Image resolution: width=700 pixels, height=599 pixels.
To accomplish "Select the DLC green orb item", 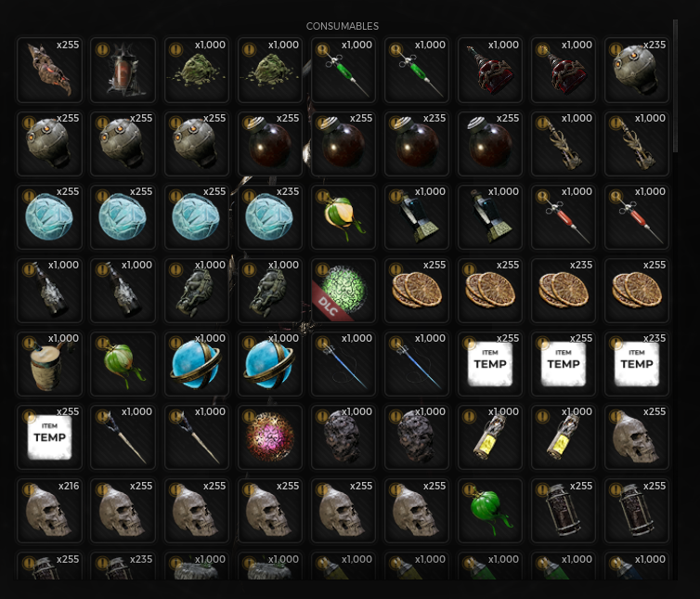I will click(x=343, y=290).
